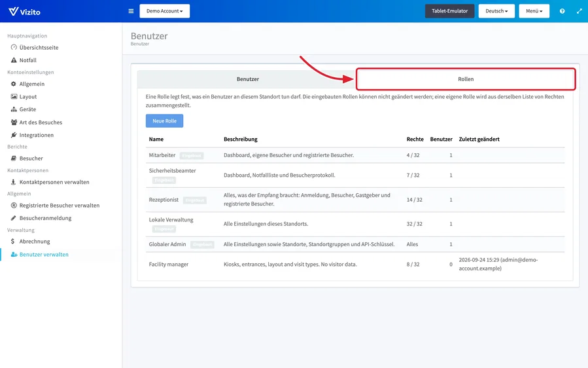Click the Besucher book icon
Image resolution: width=588 pixels, height=368 pixels.
[14, 158]
